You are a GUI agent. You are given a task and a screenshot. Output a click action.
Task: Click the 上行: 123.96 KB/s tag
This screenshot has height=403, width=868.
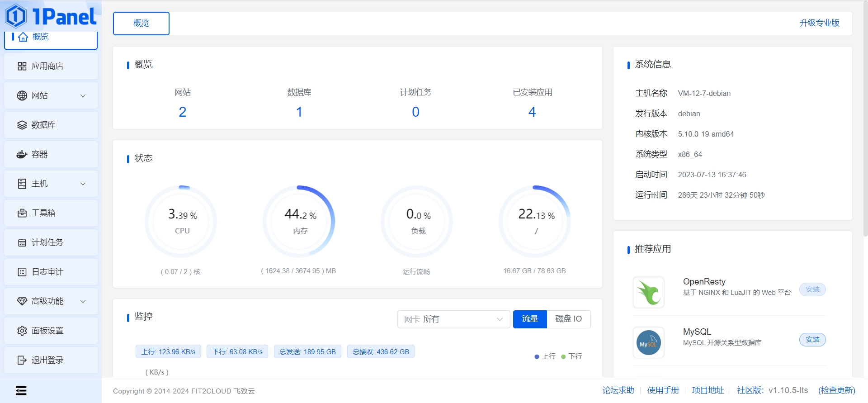coord(168,352)
